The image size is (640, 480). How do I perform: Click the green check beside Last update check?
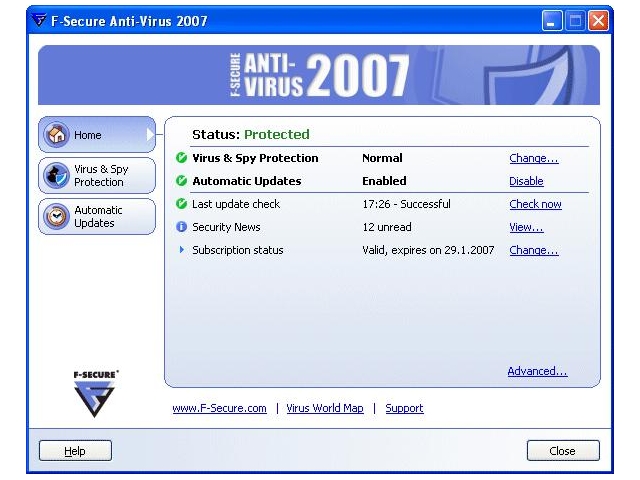pyautogui.click(x=181, y=204)
